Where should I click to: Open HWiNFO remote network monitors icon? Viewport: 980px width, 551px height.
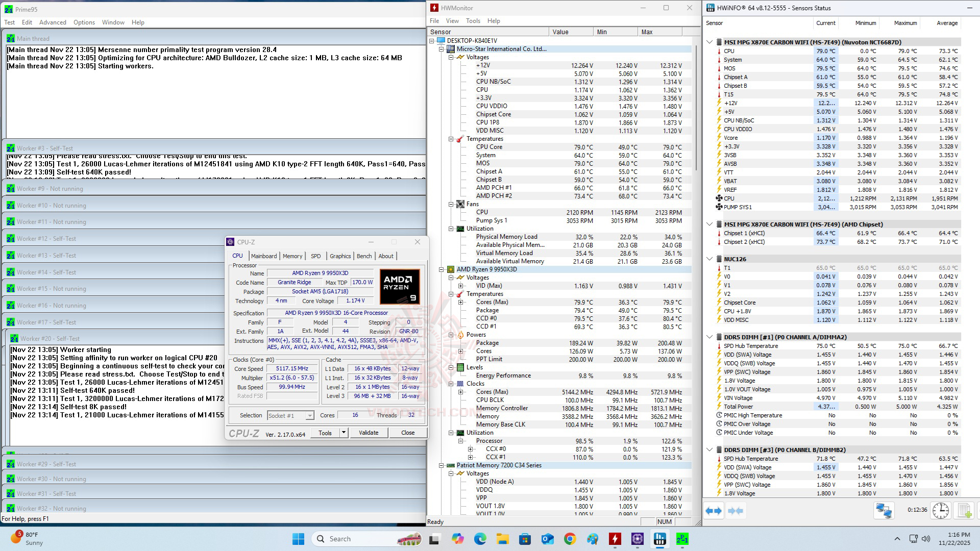[x=884, y=511]
